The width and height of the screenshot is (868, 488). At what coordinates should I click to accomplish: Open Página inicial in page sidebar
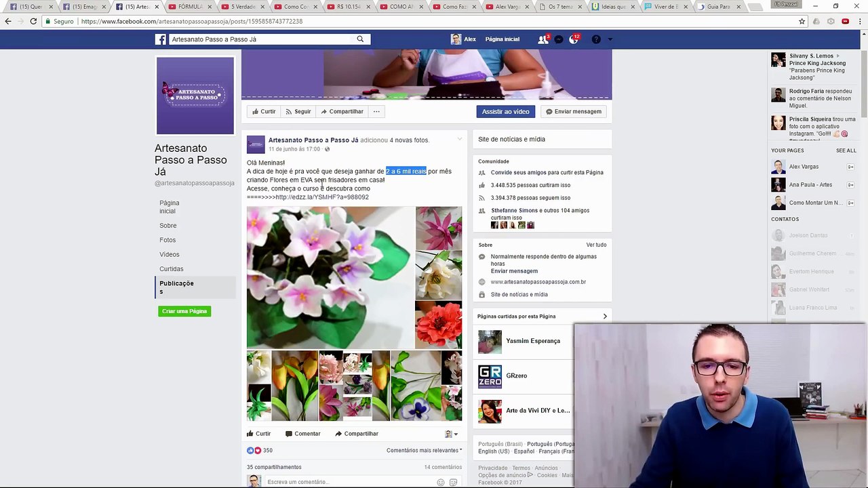pyautogui.click(x=170, y=207)
